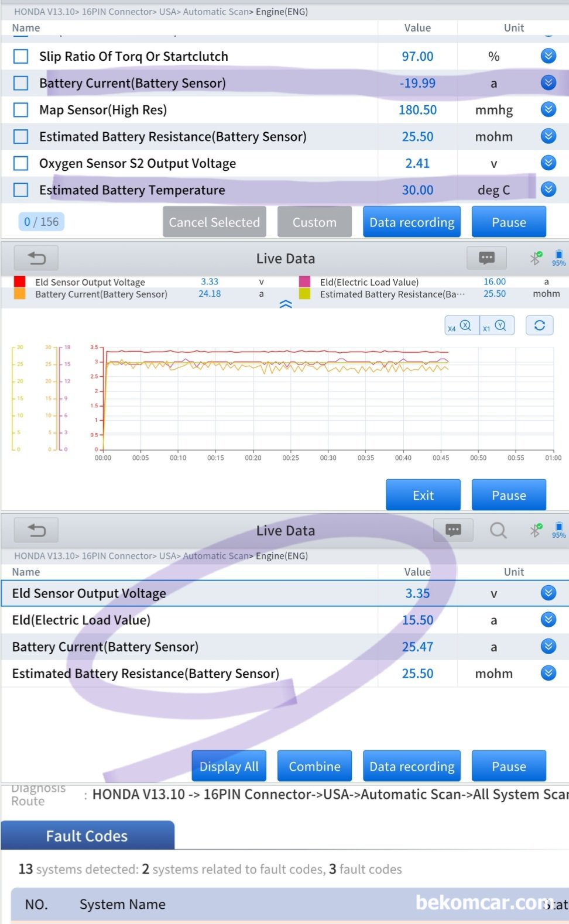Click the x4 zoom magnifier icon
This screenshot has width=569, height=924.
click(461, 326)
